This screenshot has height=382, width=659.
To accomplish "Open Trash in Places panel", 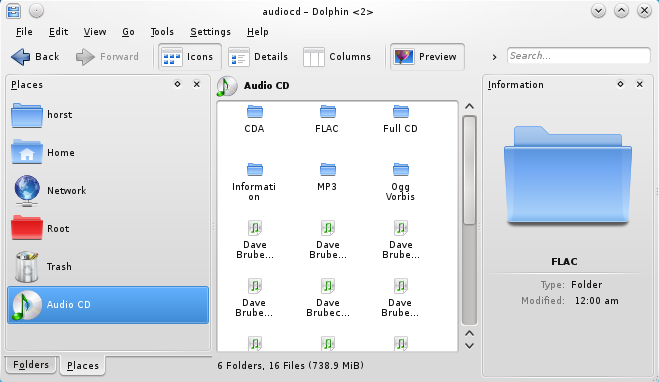I will point(108,267).
